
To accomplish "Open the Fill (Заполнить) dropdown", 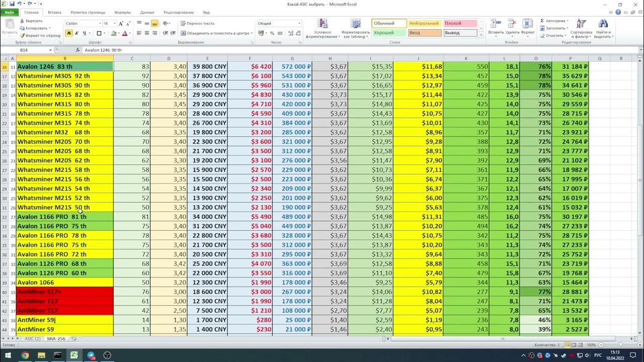I will 567,28.
